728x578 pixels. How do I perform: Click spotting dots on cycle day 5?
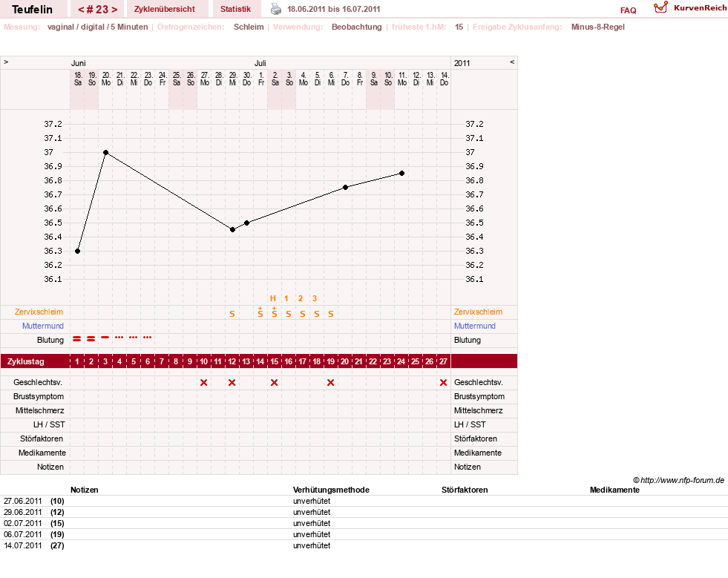click(x=134, y=337)
